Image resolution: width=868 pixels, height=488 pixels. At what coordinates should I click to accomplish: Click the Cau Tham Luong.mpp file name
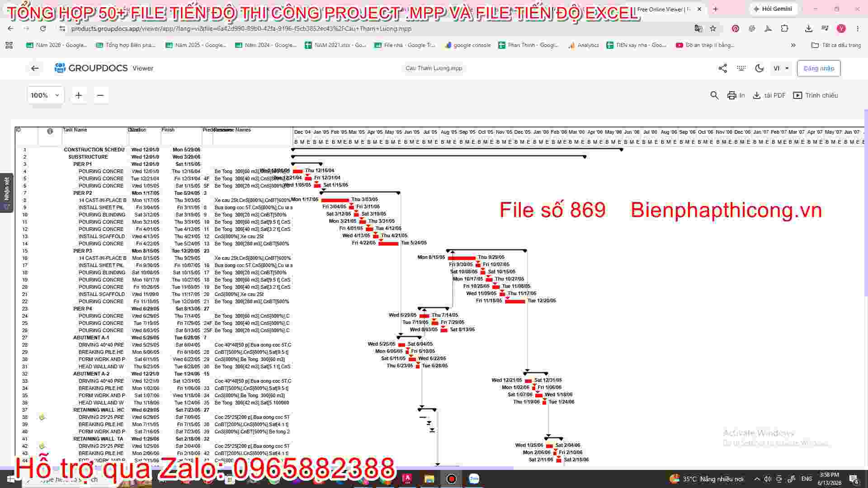(434, 68)
